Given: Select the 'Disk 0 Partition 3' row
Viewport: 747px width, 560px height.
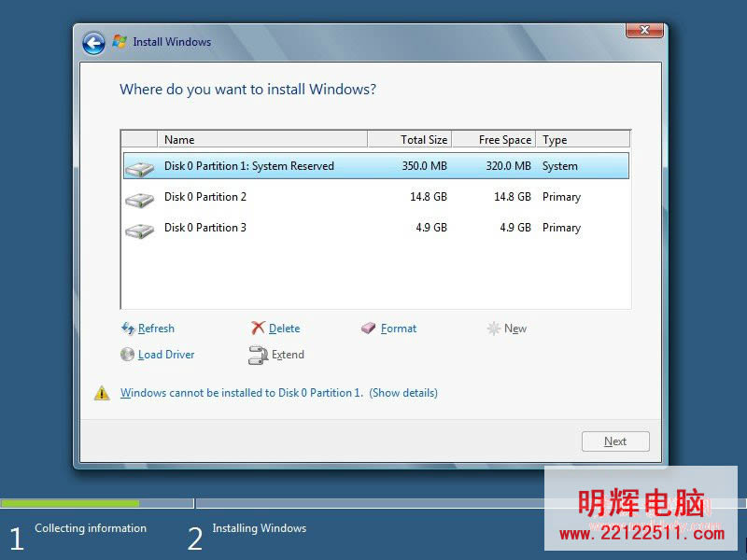Looking at the screenshot, I should [376, 228].
